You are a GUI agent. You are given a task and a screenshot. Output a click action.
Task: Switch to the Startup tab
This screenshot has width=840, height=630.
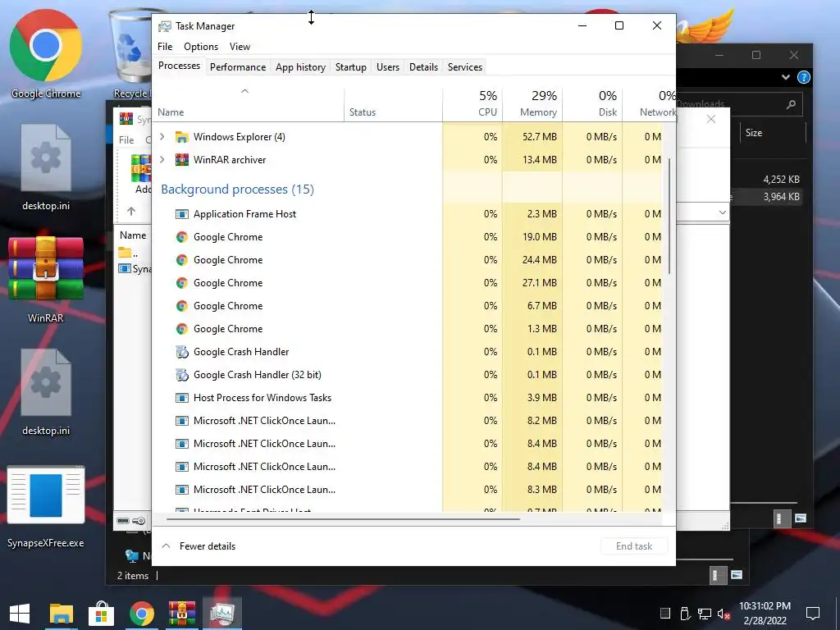(351, 67)
